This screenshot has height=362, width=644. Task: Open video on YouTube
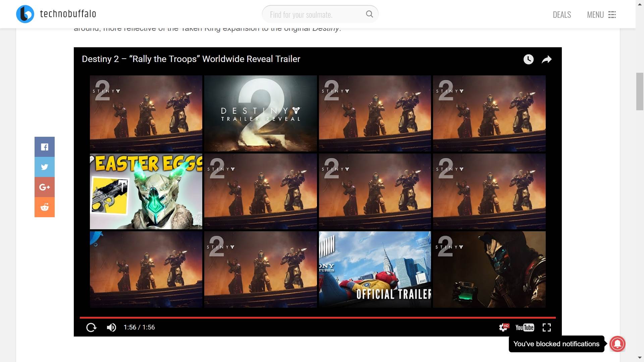coord(525,327)
